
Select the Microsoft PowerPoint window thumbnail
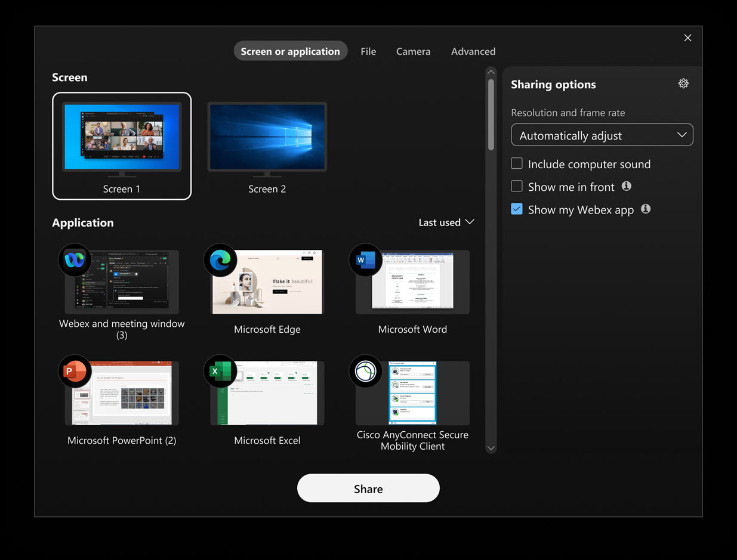tap(122, 393)
